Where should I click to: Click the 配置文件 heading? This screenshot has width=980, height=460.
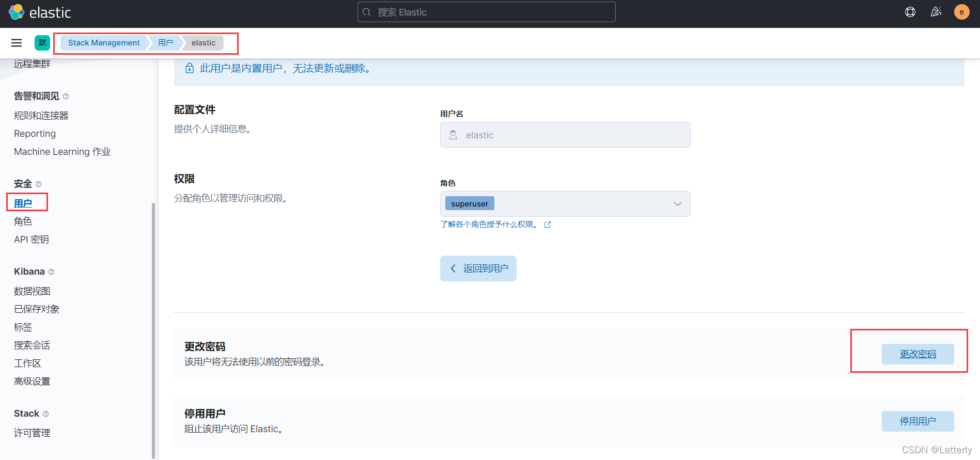point(195,109)
